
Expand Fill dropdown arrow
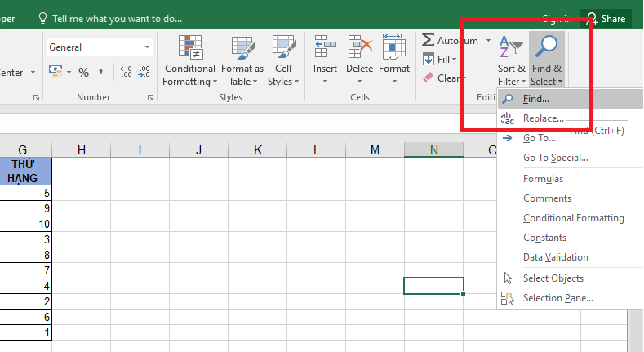455,60
